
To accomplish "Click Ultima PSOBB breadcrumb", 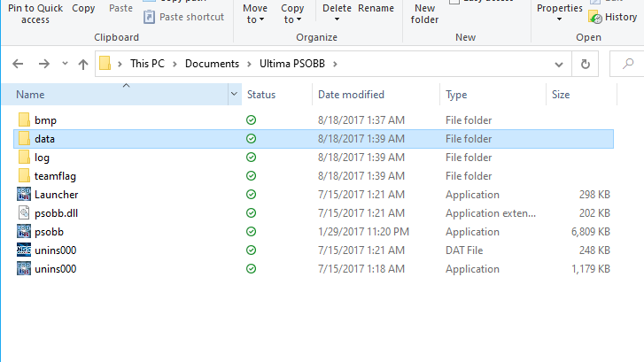I will [x=292, y=64].
